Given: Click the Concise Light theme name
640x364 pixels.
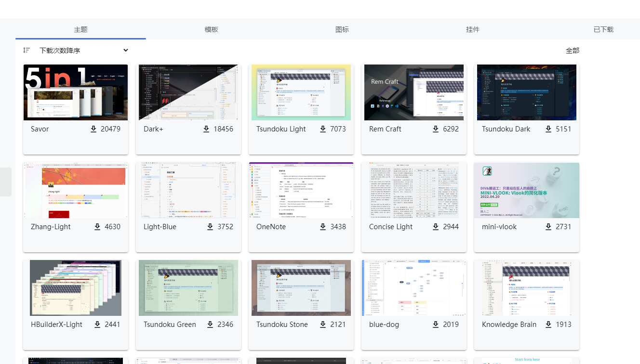Looking at the screenshot, I should click(391, 227).
